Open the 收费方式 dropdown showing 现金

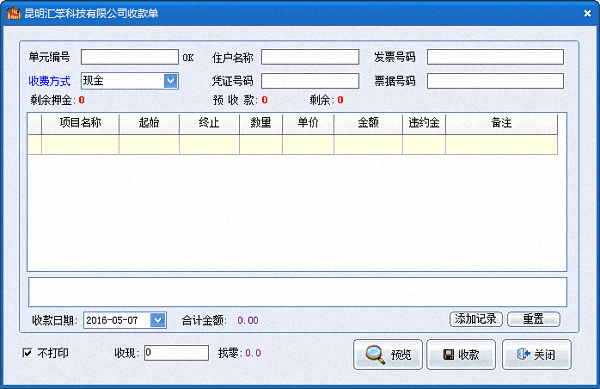(171, 81)
